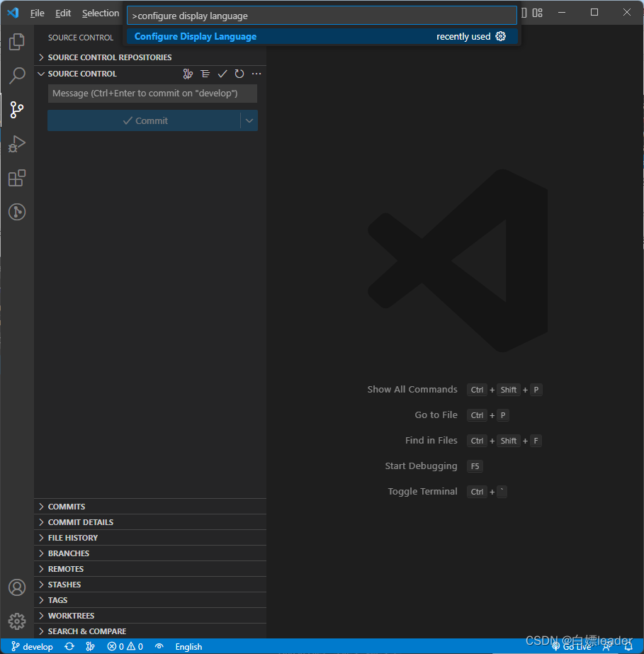This screenshot has height=654, width=644.
Task: Click the checkmark commit icon in header
Action: 222,74
